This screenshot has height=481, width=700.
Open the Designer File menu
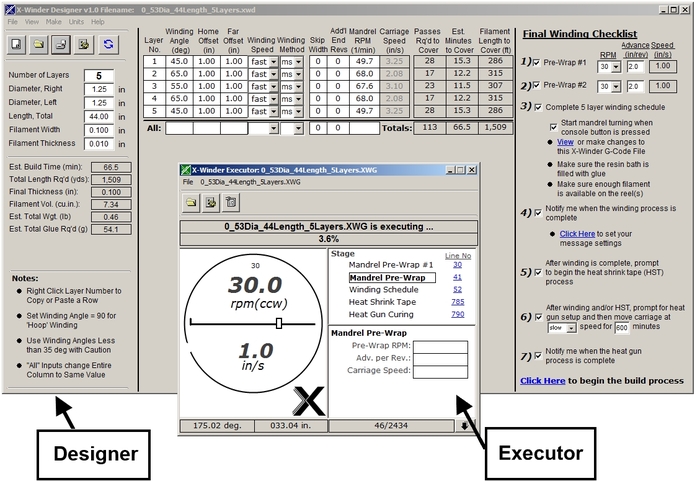click(x=12, y=22)
